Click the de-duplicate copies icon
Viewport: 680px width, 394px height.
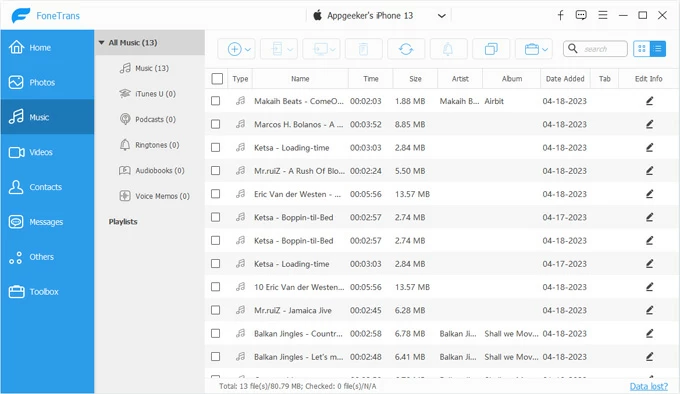tap(491, 49)
